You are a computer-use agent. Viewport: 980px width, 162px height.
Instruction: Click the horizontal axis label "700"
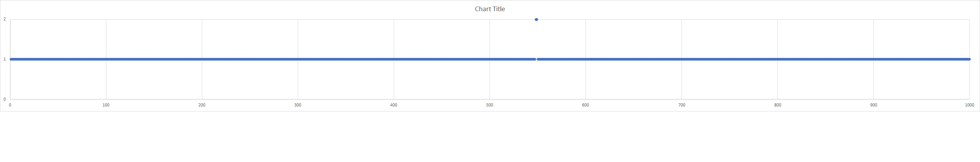pyautogui.click(x=681, y=105)
